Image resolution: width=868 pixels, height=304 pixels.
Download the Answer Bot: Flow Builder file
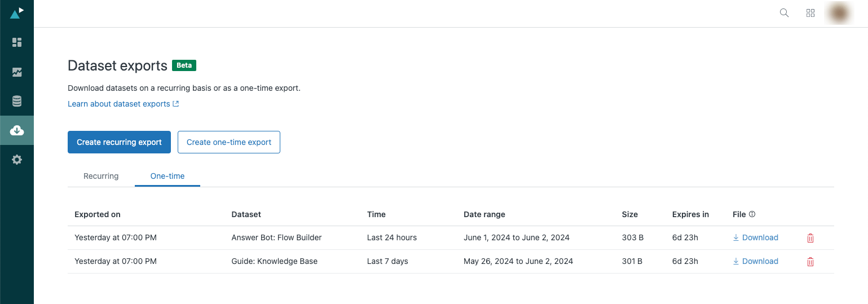tap(756, 237)
